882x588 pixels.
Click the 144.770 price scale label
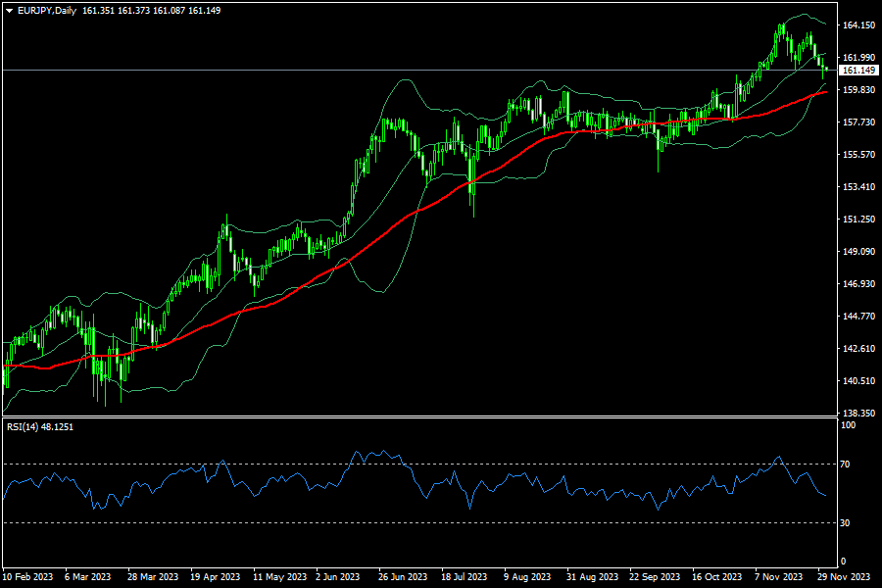click(x=858, y=317)
